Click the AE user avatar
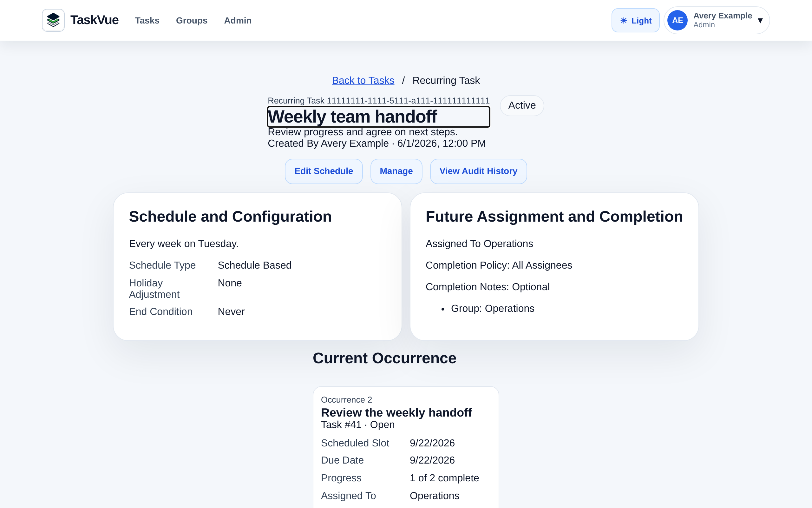This screenshot has height=508, width=812. click(x=678, y=20)
